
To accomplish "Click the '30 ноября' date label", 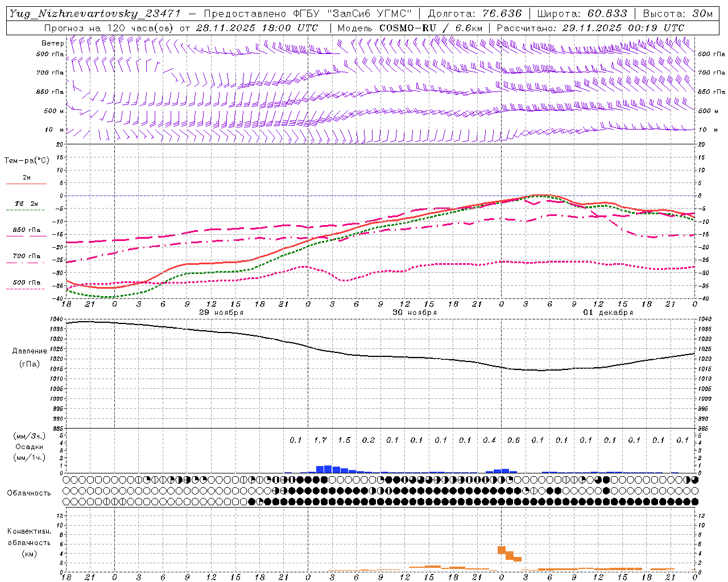I will pos(415,313).
